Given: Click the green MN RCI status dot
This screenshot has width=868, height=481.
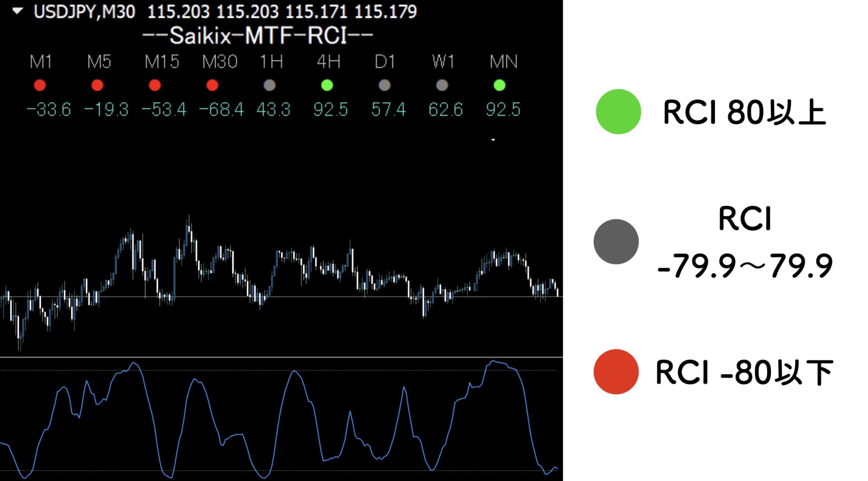Looking at the screenshot, I should tap(500, 84).
